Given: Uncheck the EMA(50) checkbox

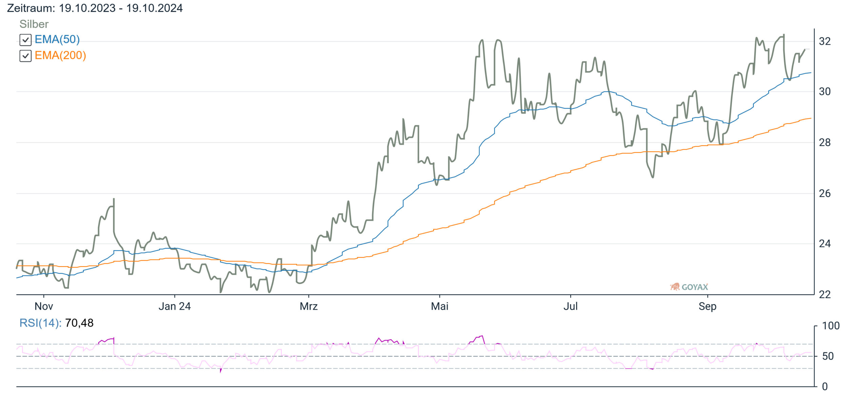Looking at the screenshot, I should 25,40.
